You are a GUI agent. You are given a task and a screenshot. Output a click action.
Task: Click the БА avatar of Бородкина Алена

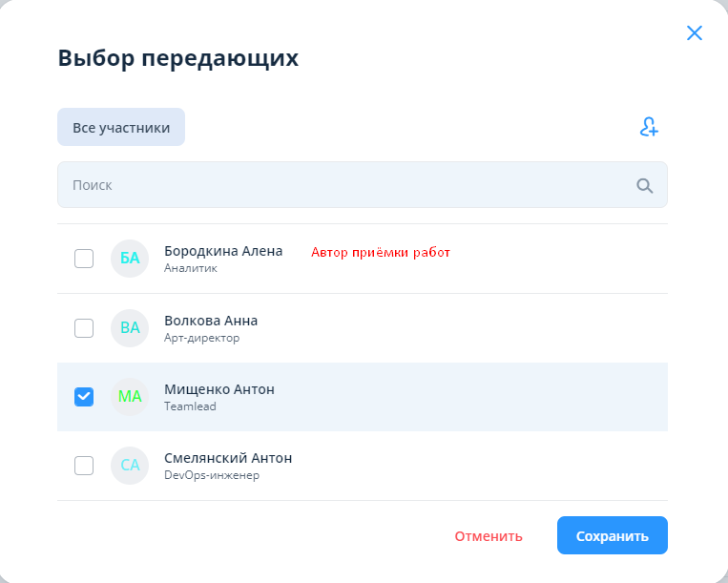pos(130,259)
